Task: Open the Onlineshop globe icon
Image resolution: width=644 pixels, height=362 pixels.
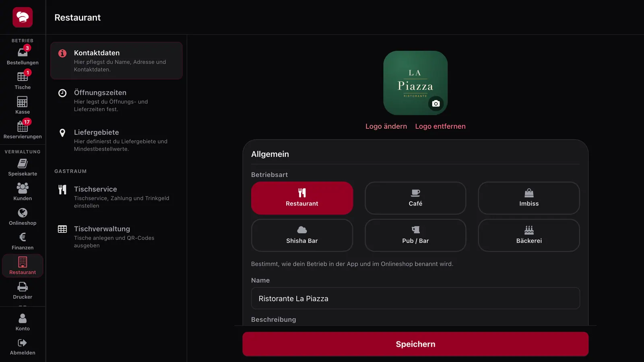Action: pos(23,212)
